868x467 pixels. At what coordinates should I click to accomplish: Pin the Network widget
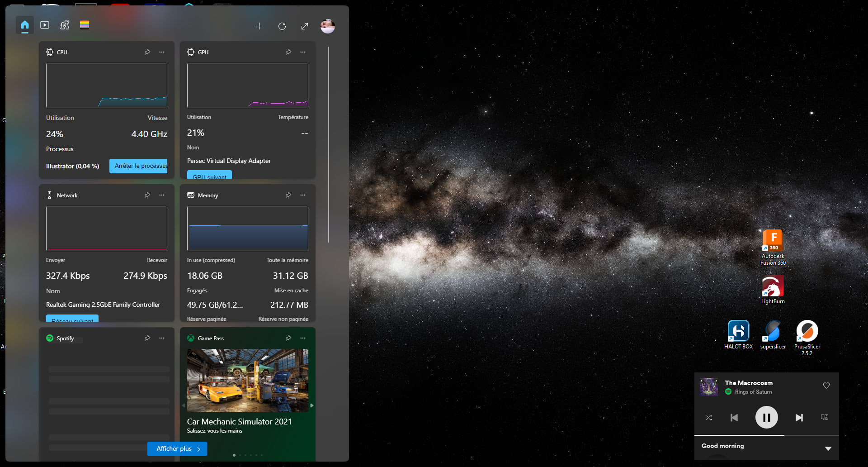[x=147, y=195]
